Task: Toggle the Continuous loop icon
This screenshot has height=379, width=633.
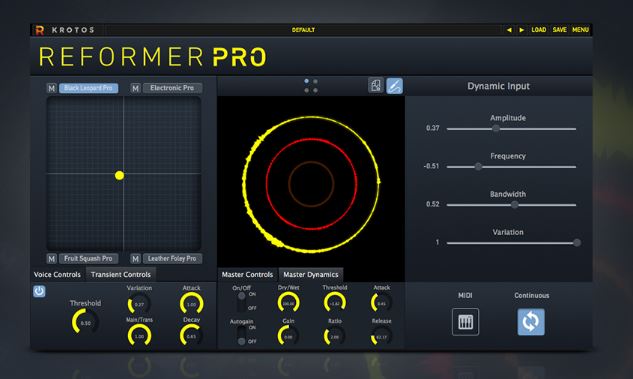Action: coord(531,322)
